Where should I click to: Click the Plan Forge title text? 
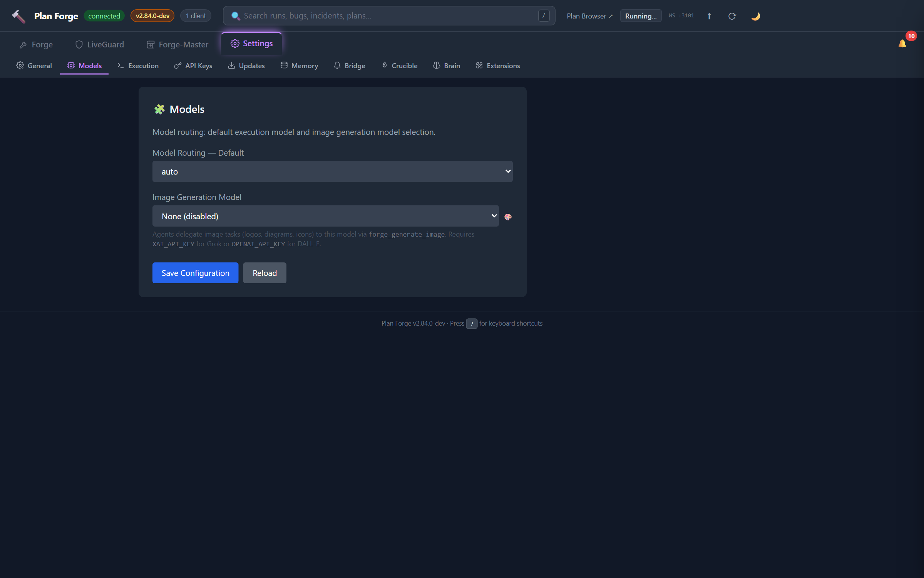56,16
